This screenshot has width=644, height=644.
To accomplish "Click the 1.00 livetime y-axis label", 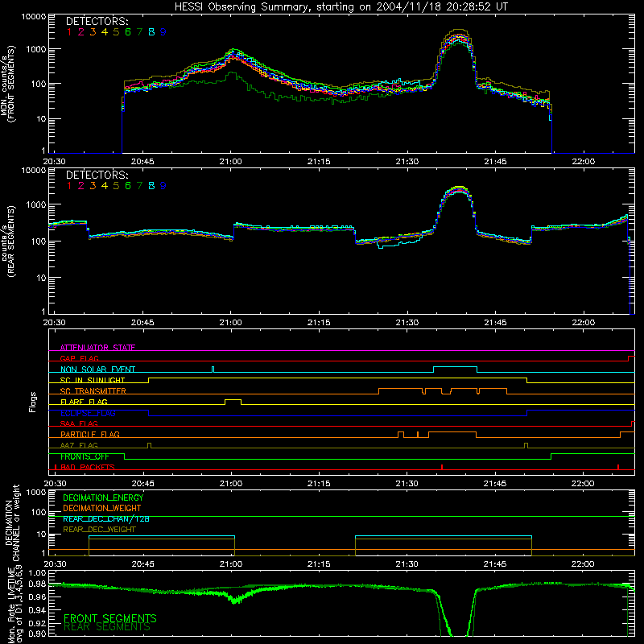I will click(37, 573).
